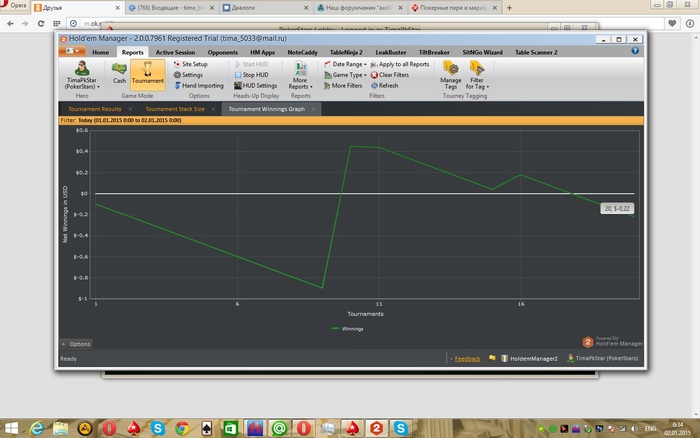Switch to the Home ribbon tab
This screenshot has width=700, height=438.
pyautogui.click(x=100, y=52)
